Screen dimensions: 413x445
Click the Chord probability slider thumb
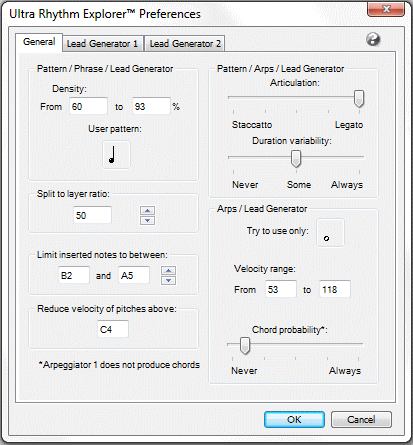245,345
